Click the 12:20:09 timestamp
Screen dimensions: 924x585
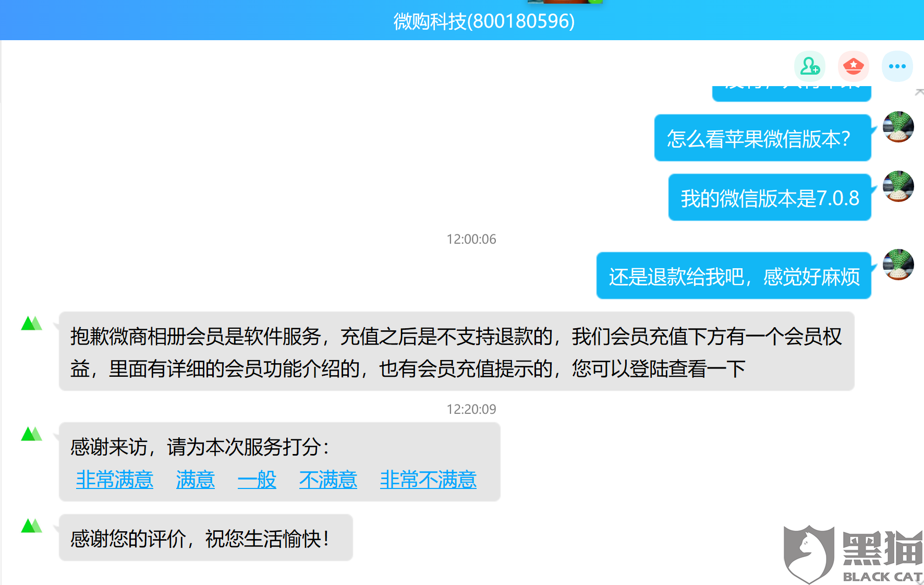(x=471, y=409)
